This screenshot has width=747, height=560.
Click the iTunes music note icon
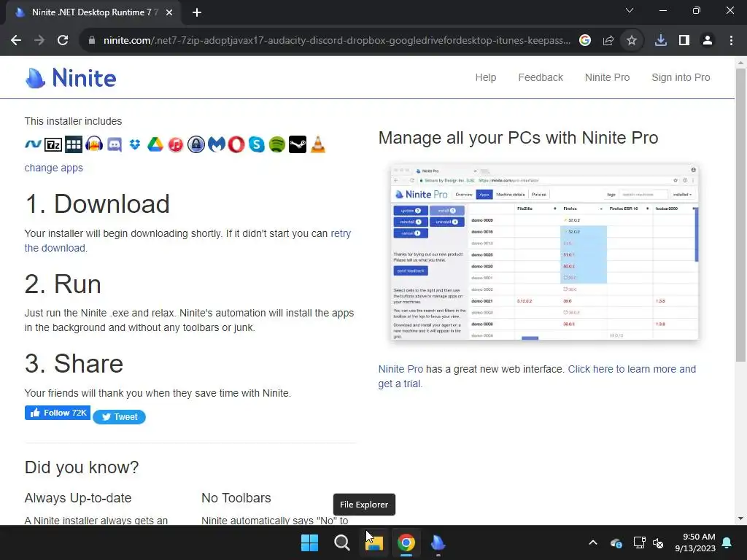(175, 144)
